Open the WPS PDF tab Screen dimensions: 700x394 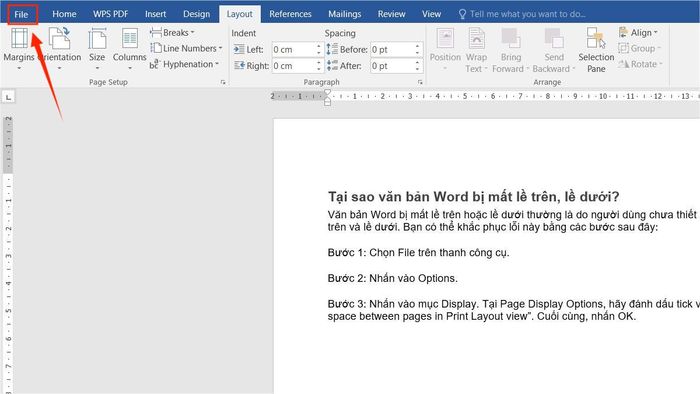point(110,14)
